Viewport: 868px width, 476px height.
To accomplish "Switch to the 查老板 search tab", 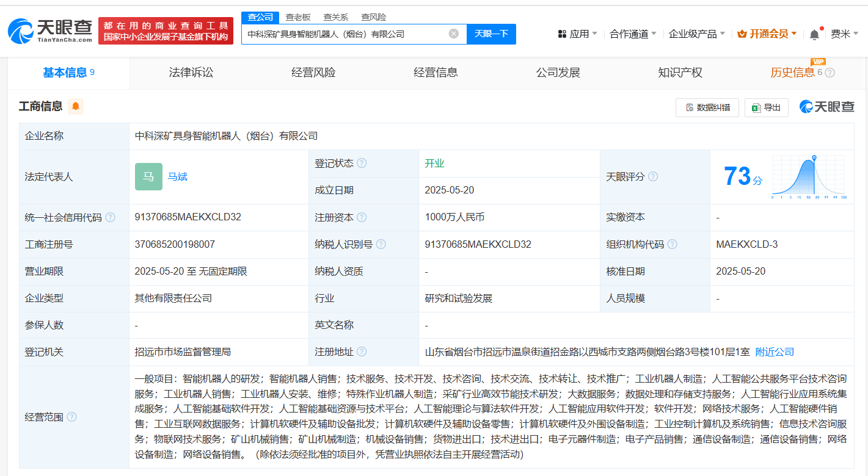I will 297,16.
